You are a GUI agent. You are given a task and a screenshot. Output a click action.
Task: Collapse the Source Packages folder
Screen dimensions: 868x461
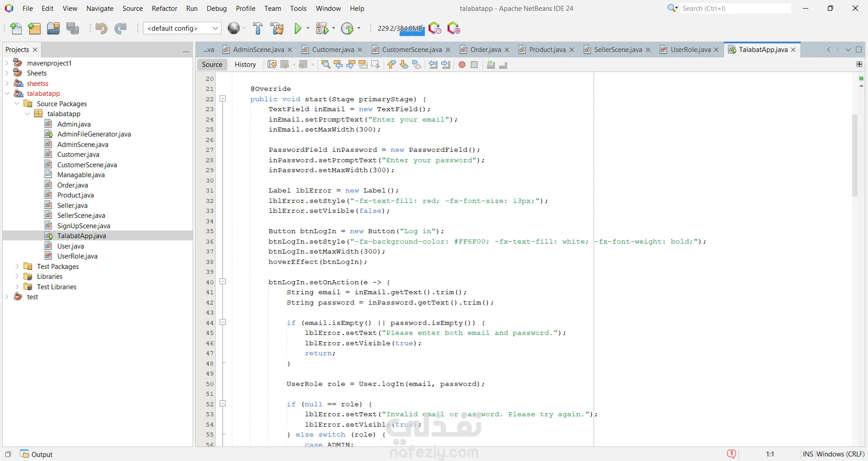[17, 104]
